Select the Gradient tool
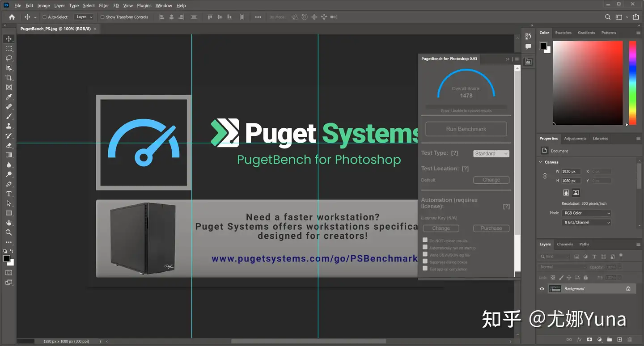The width and height of the screenshot is (644, 346). coord(8,155)
